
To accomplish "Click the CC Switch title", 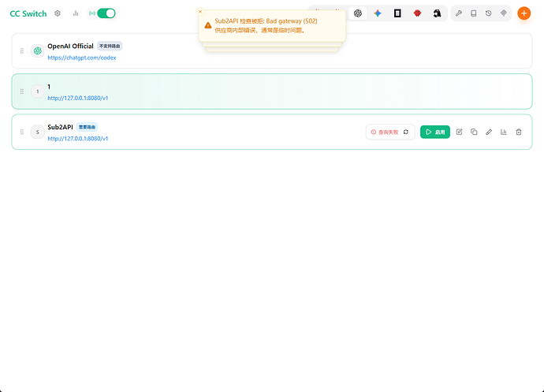I will click(28, 13).
